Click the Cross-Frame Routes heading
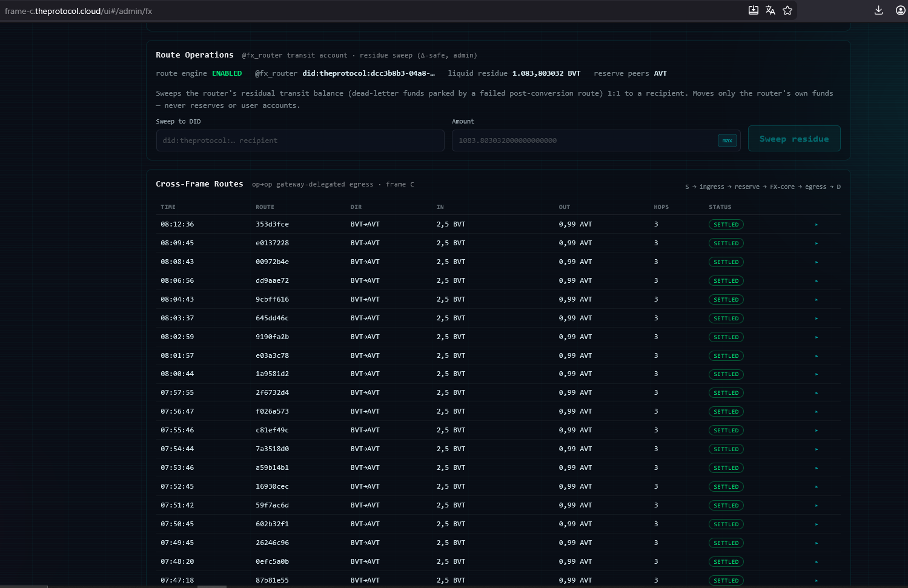This screenshot has height=588, width=908. point(199,184)
